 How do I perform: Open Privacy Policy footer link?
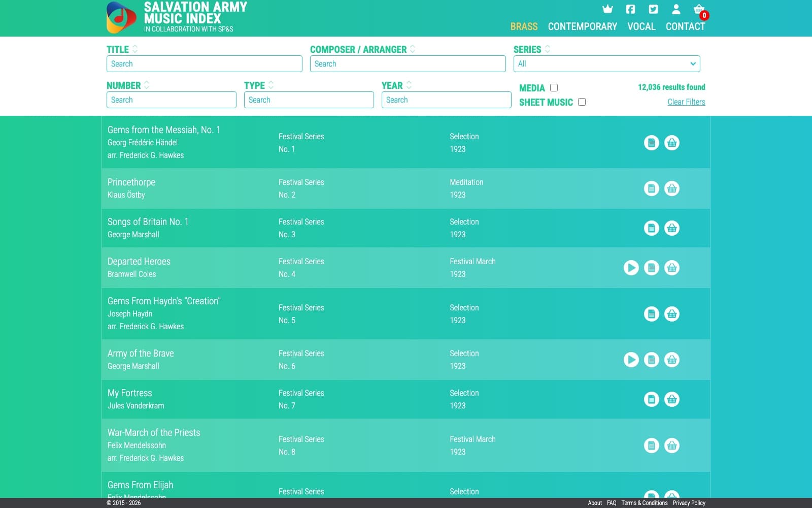point(689,503)
